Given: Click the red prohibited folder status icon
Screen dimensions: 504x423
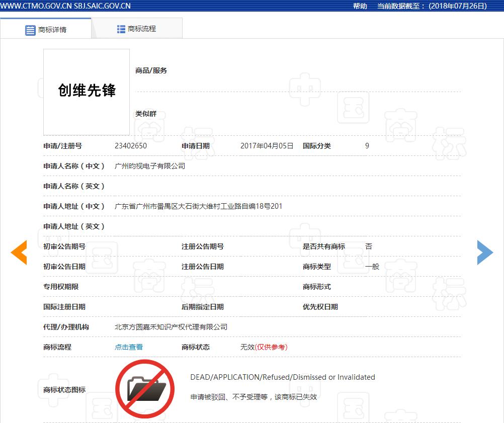Looking at the screenshot, I should 145,389.
